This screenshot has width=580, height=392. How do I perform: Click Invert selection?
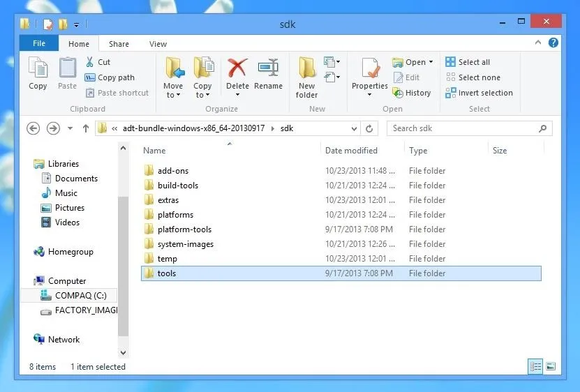pyautogui.click(x=479, y=93)
